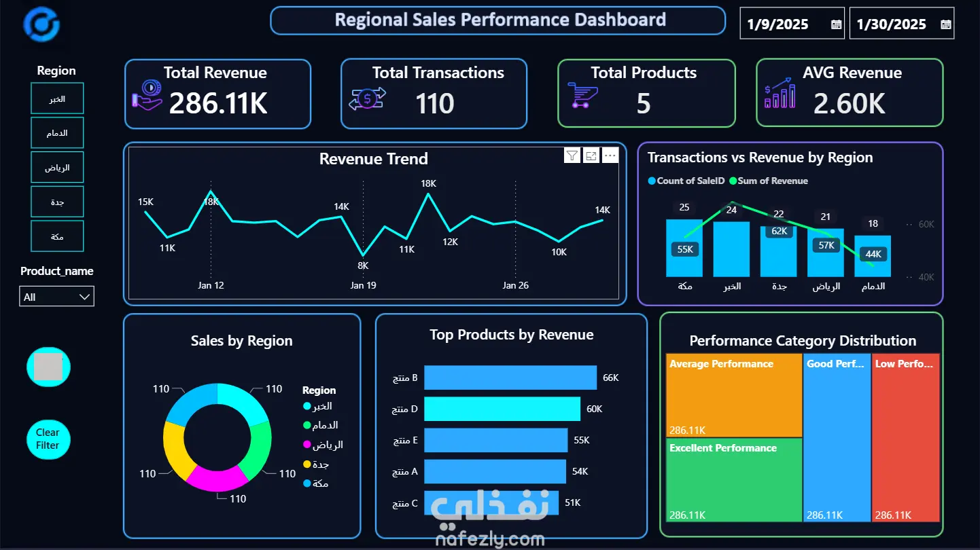
Task: Open the end date calendar picker icon
Action: pyautogui.click(x=946, y=24)
